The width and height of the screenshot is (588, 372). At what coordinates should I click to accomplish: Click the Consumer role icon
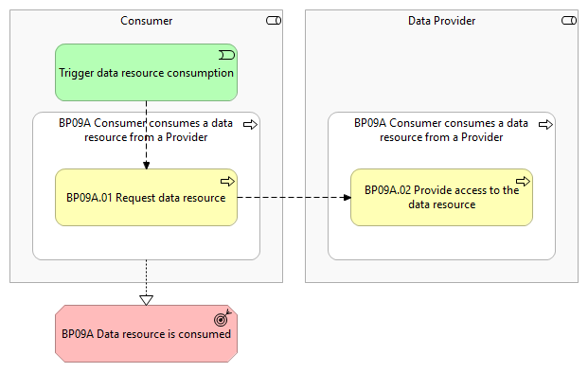274,21
